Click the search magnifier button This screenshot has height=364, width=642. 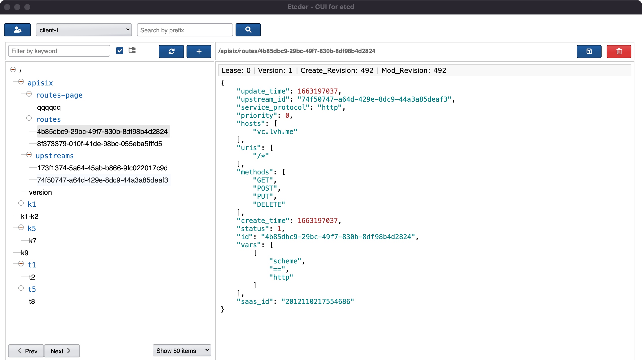[248, 30]
